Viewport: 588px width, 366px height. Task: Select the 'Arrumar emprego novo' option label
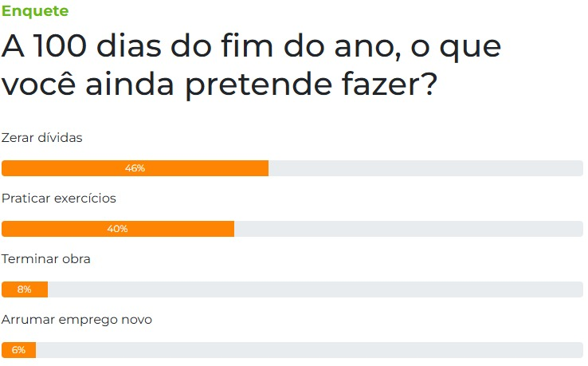tap(77, 320)
